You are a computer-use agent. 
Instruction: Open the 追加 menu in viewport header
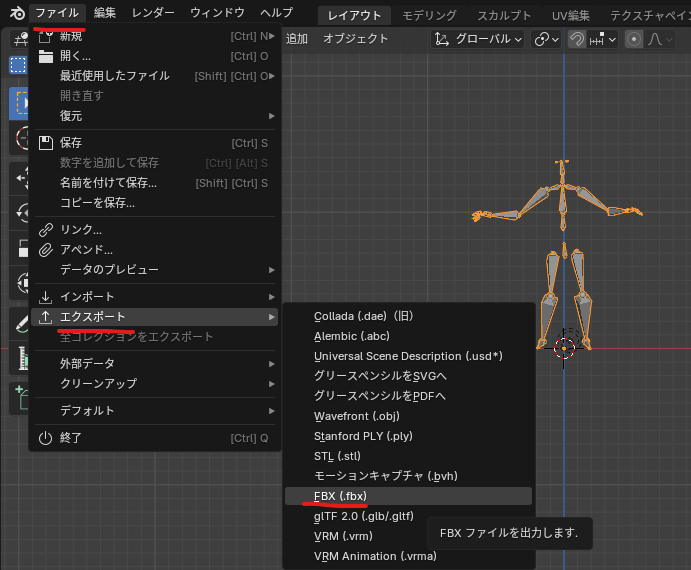(297, 39)
